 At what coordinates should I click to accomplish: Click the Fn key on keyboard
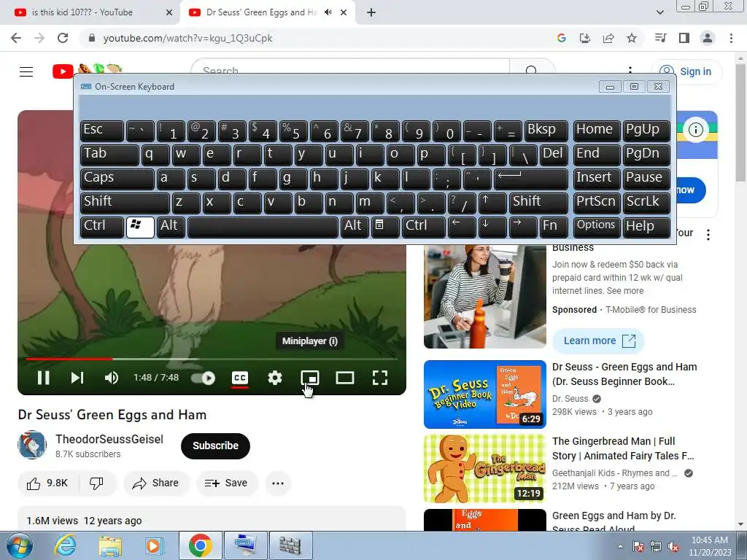[554, 227]
